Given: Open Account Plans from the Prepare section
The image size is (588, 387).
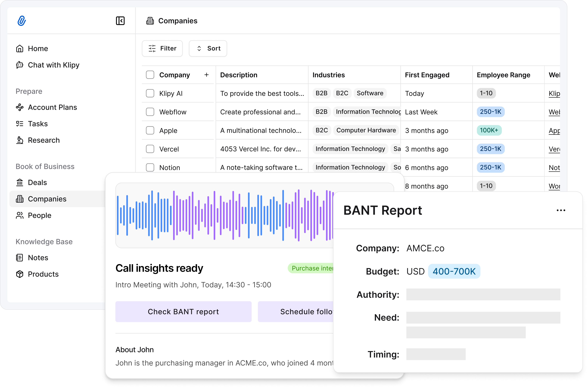Looking at the screenshot, I should tap(52, 107).
